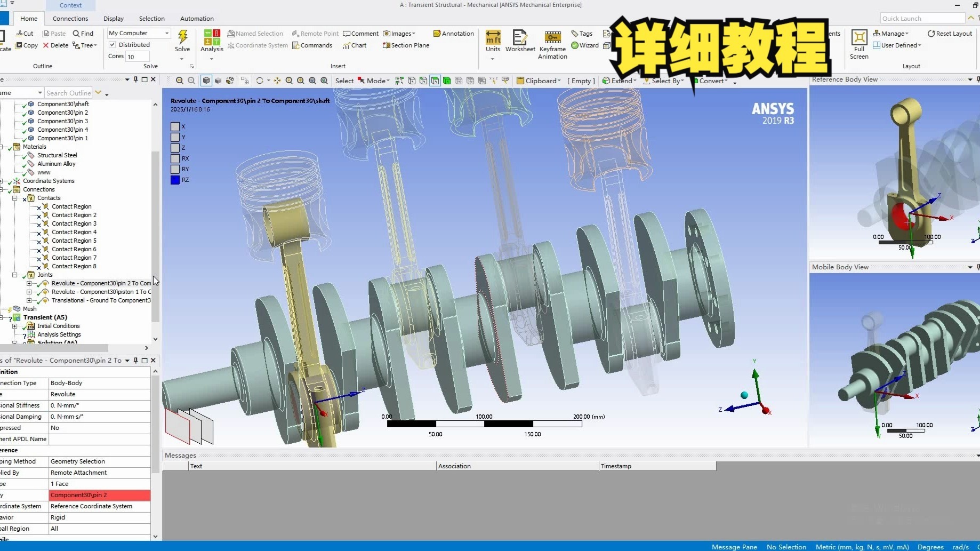
Task: Switch to Full Screen layout
Action: (859, 37)
